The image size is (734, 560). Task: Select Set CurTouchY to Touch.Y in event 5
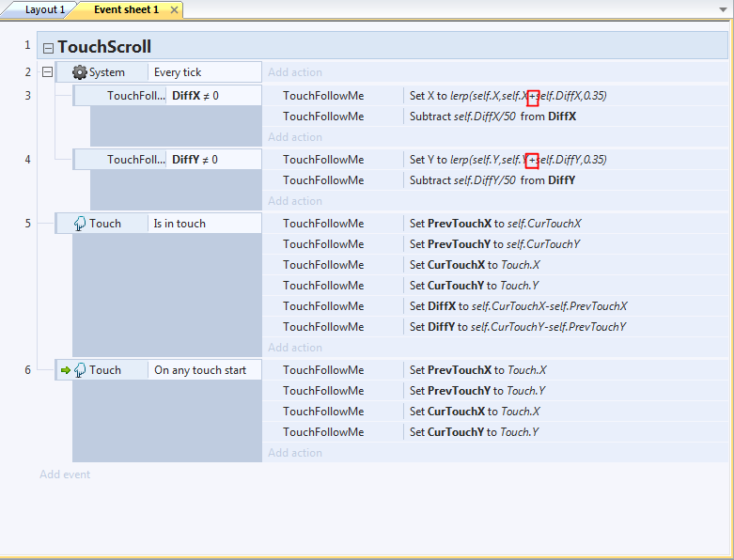tap(475, 286)
